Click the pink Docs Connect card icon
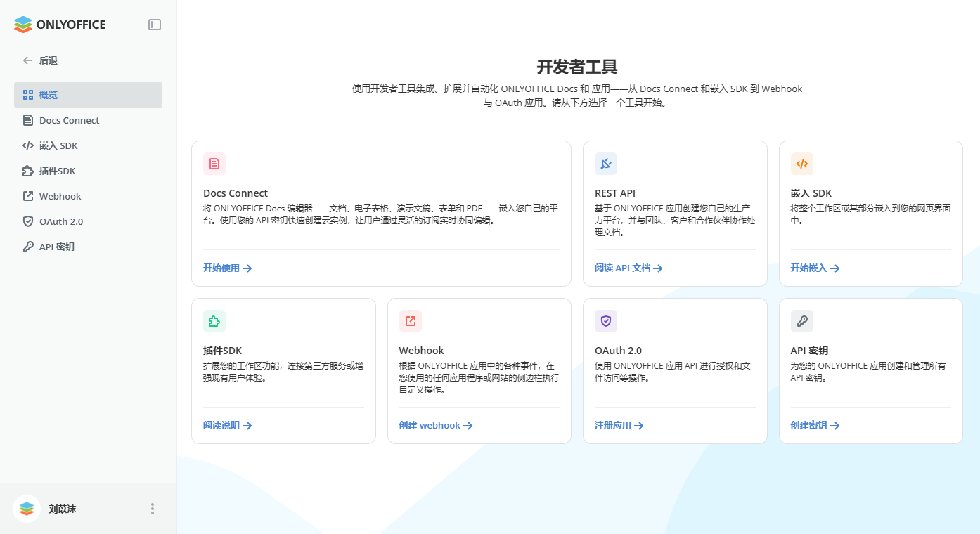 tap(214, 164)
